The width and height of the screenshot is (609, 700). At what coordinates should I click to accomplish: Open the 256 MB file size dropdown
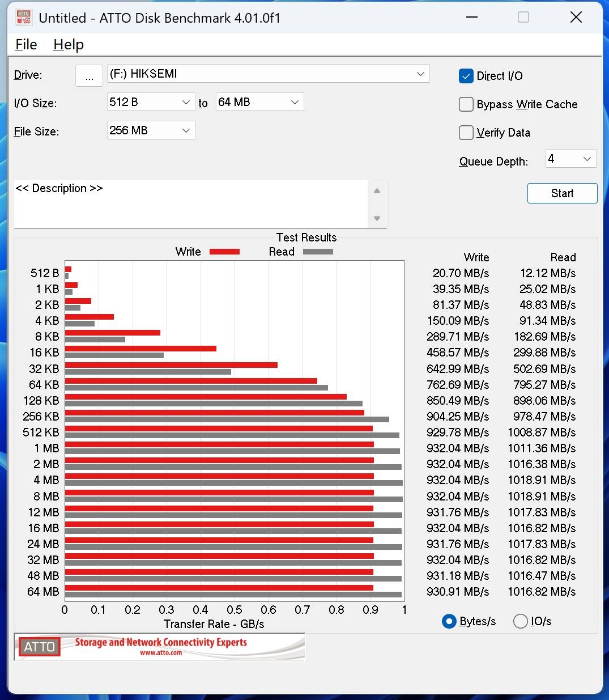(x=151, y=130)
